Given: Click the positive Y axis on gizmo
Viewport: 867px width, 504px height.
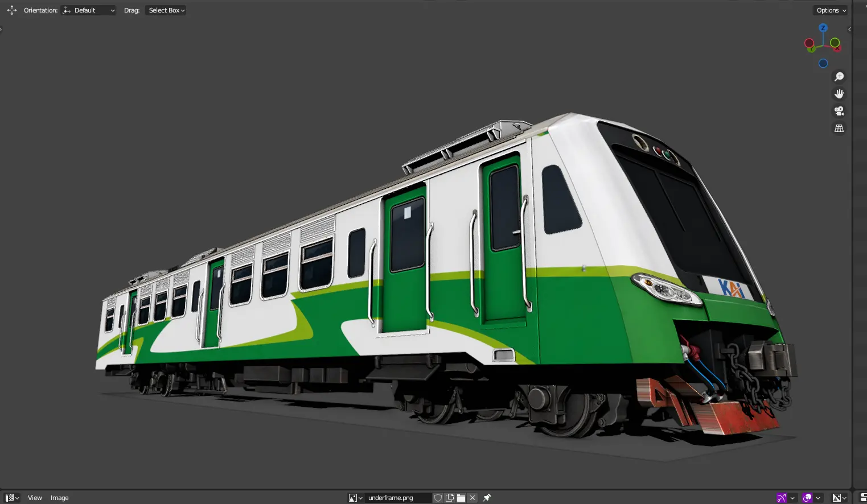Looking at the screenshot, I should [x=812, y=49].
